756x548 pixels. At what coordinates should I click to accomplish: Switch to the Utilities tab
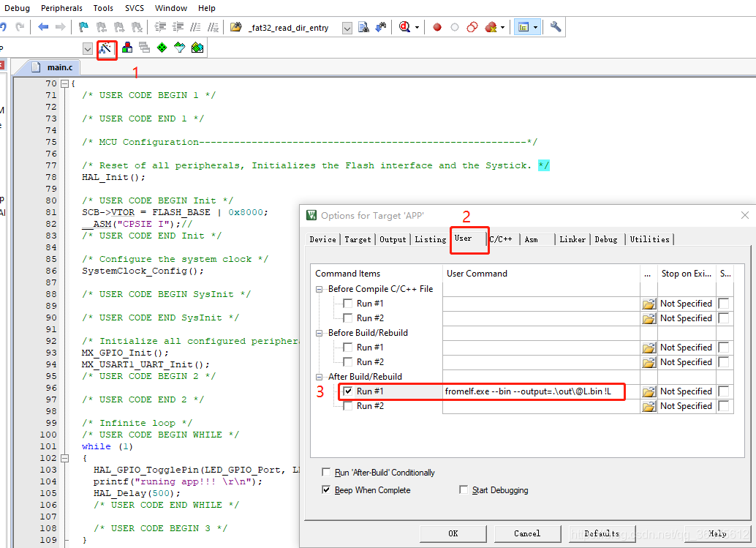649,239
